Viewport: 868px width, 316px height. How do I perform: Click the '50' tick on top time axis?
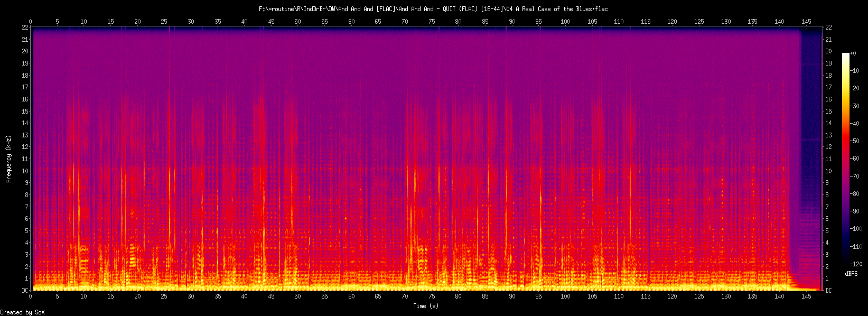pos(297,22)
